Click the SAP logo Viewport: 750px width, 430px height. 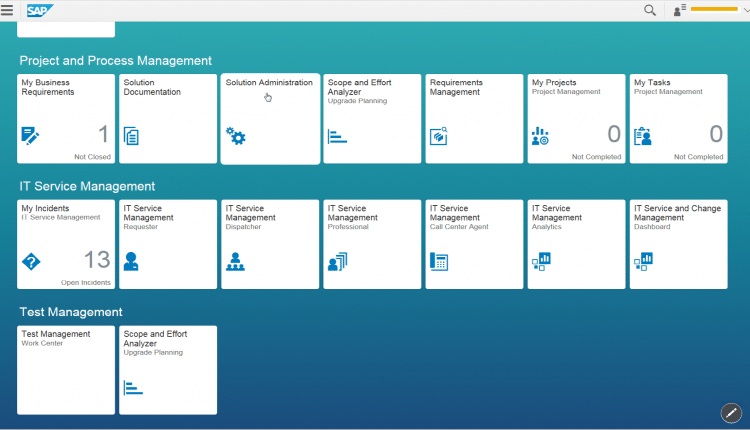(40, 10)
